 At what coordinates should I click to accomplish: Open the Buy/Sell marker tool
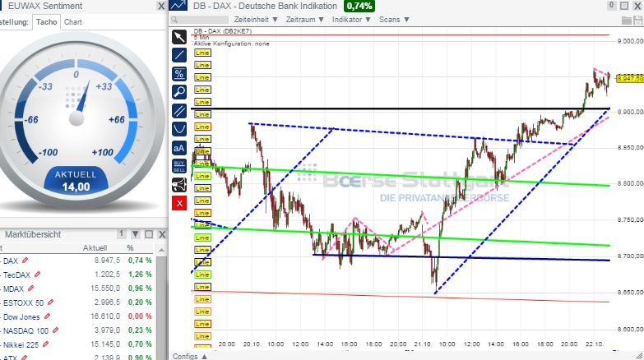pyautogui.click(x=179, y=166)
